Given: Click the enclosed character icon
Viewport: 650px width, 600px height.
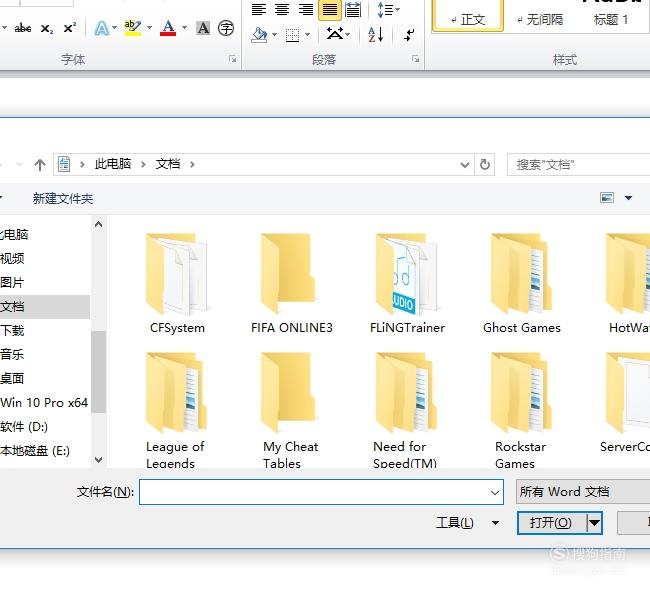Looking at the screenshot, I should 226,28.
